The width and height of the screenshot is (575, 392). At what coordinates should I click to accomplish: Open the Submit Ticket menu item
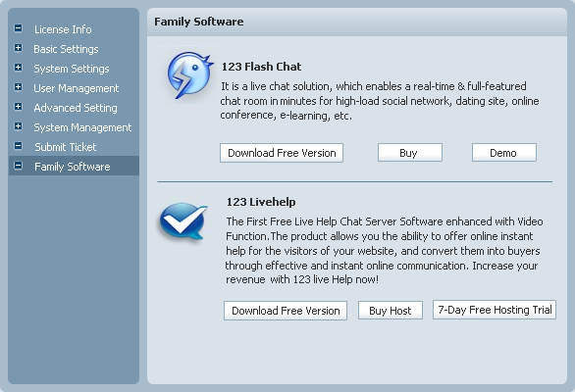click(x=66, y=147)
